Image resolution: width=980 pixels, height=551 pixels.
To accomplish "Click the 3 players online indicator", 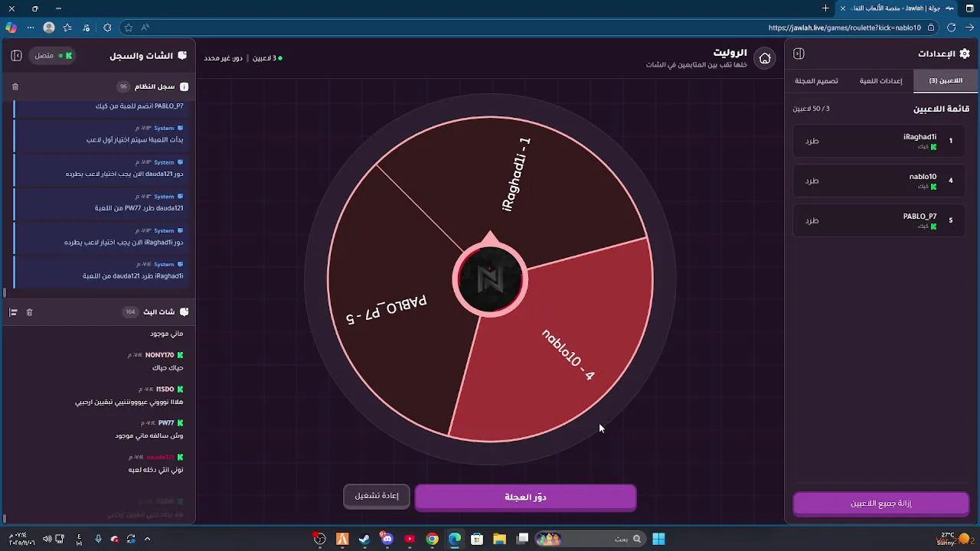I will pos(267,58).
